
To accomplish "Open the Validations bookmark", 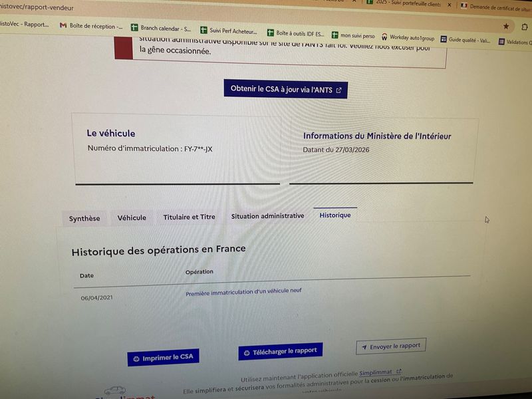I will pos(515,42).
